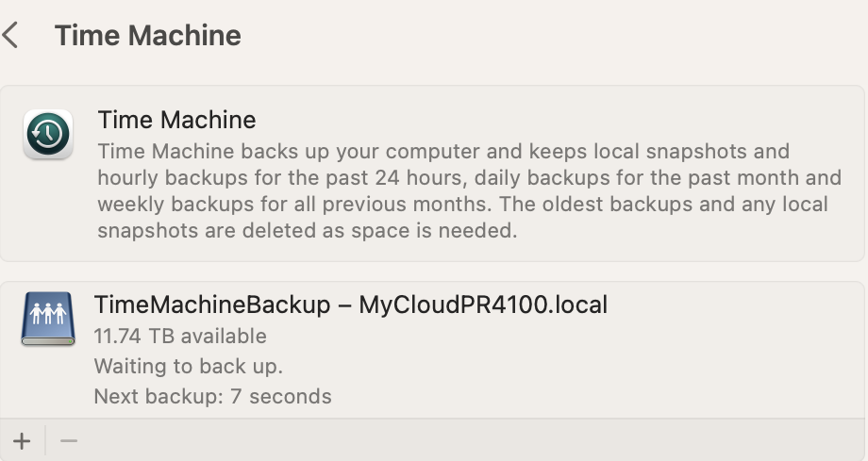Click the Time Machine heading in info panel

[176, 120]
